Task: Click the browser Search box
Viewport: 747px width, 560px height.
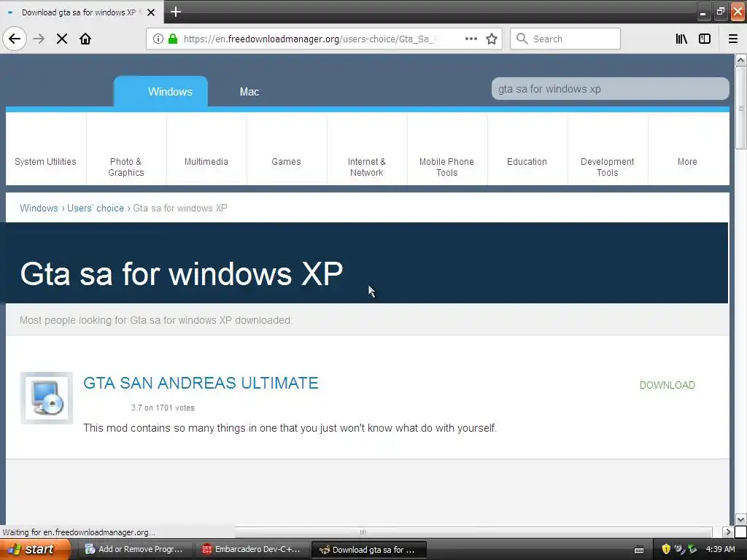Action: click(565, 39)
